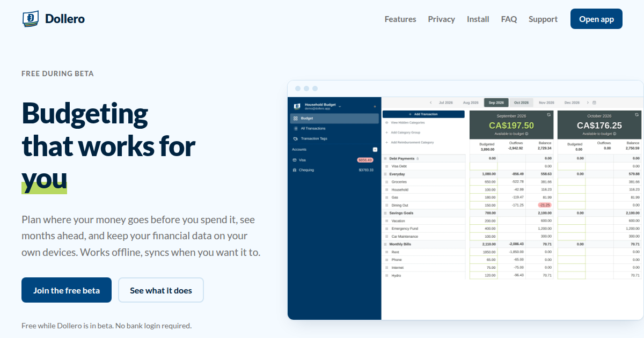Click the Car Maintenance category name
The width and height of the screenshot is (644, 338).
(405, 237)
